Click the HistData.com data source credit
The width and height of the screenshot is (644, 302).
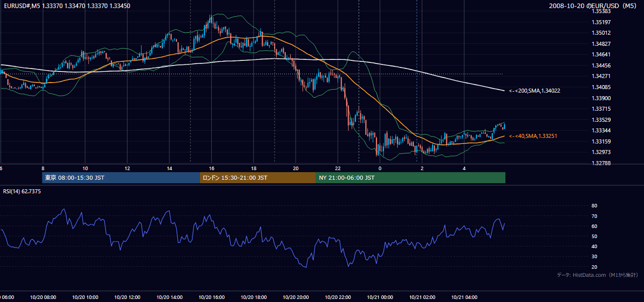coord(597,275)
